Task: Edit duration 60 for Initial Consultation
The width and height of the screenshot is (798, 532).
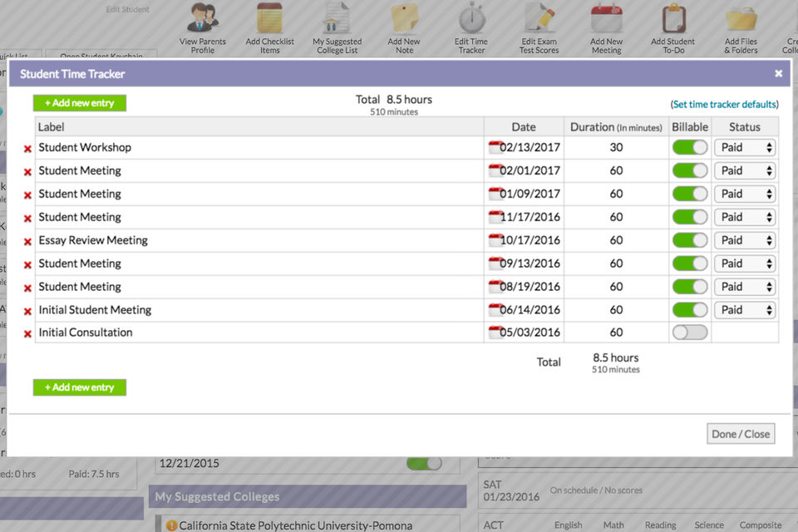Action: pyautogui.click(x=616, y=332)
